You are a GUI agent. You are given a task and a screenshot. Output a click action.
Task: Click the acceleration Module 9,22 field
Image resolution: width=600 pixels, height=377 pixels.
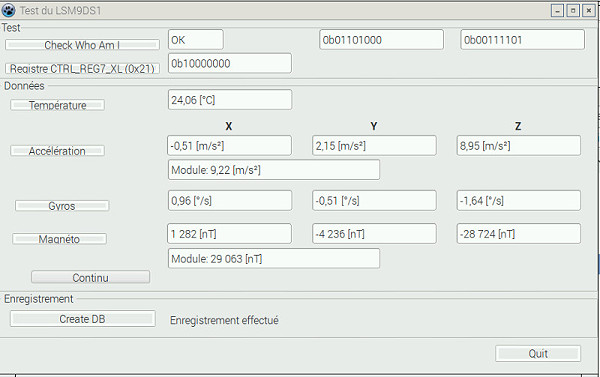pos(274,170)
